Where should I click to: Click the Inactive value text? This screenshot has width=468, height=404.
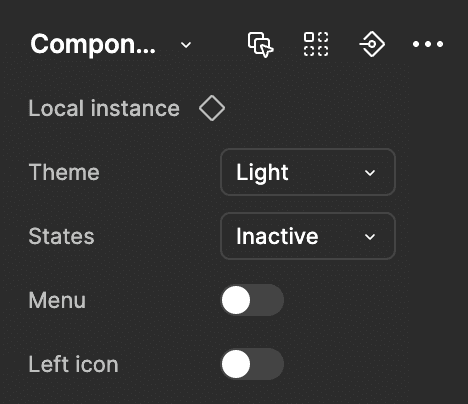tap(277, 236)
